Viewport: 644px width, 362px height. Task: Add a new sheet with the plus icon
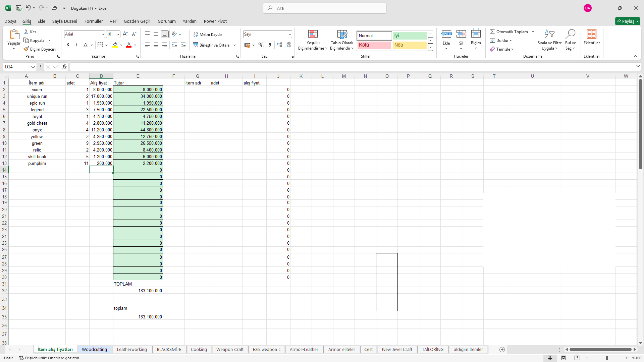pos(502,350)
